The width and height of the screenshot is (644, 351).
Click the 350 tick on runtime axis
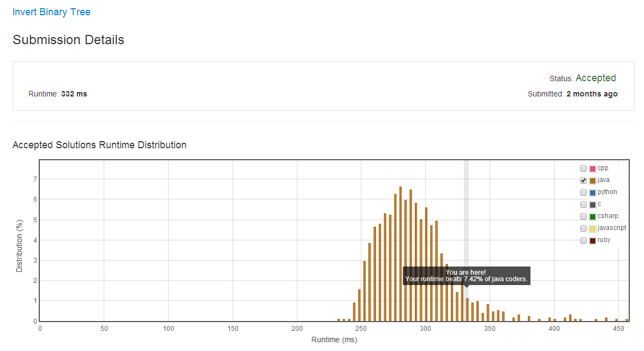coord(490,329)
